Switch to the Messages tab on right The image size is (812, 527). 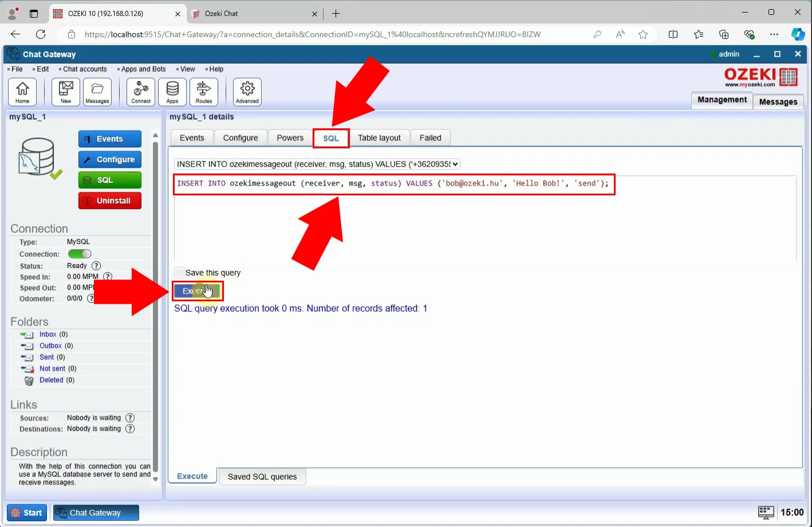(778, 101)
